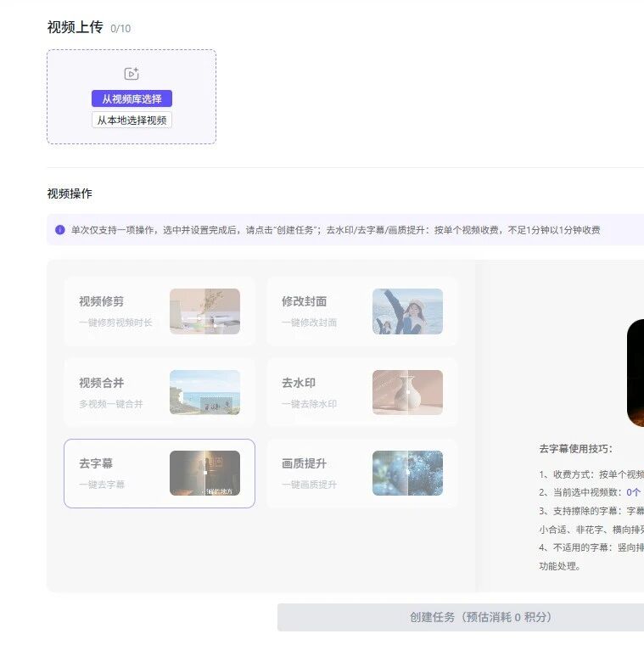Click the 视频操作 section heading
644x645 pixels.
click(70, 193)
